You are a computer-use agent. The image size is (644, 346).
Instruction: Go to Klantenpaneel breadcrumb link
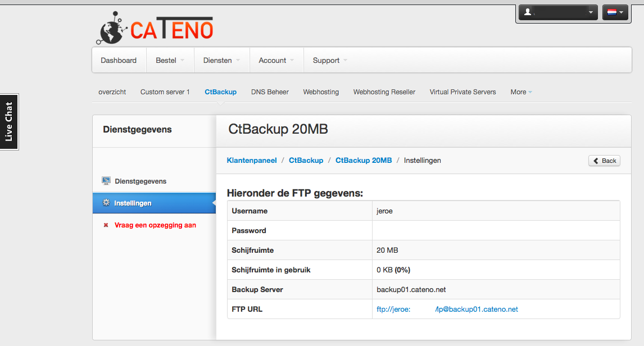(x=252, y=161)
